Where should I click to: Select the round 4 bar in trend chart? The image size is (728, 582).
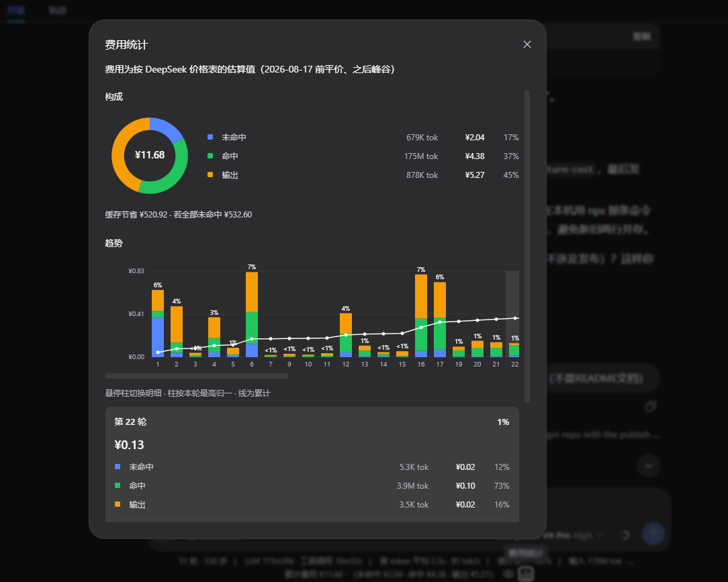pyautogui.click(x=214, y=337)
